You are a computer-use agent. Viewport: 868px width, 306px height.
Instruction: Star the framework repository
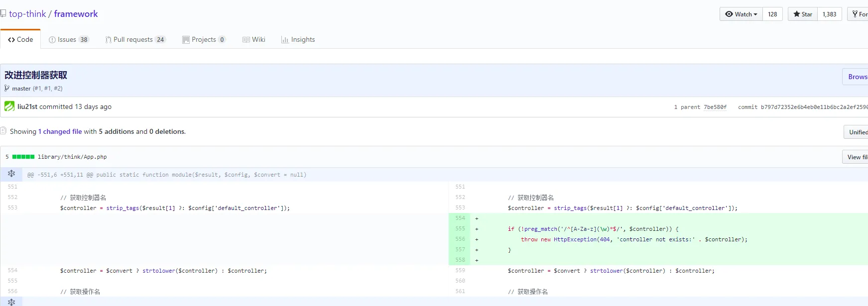[803, 14]
